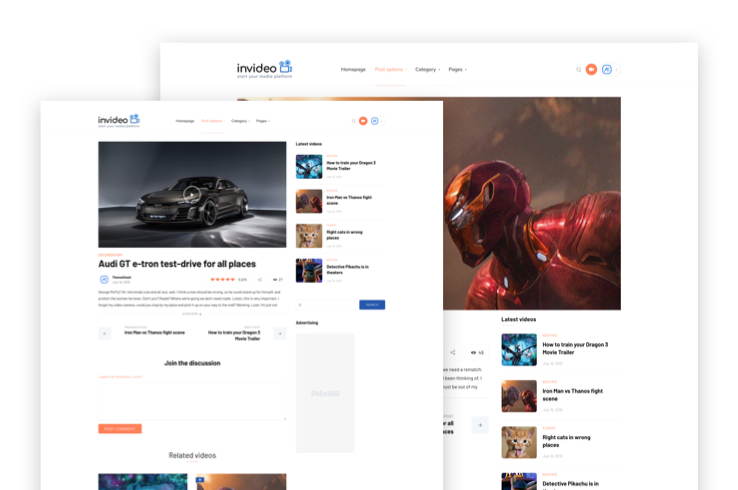Open 'Iron Man vs Thanos fight scene' in back sidebar

coord(572,395)
